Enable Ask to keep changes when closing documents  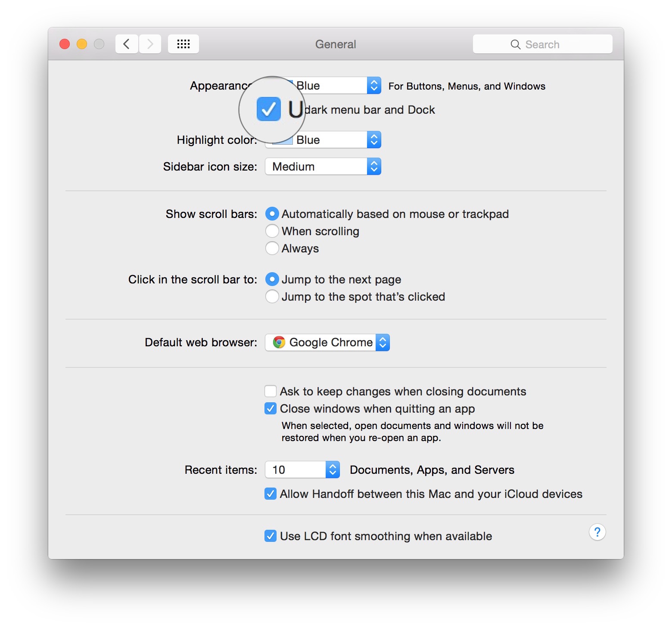(x=271, y=391)
